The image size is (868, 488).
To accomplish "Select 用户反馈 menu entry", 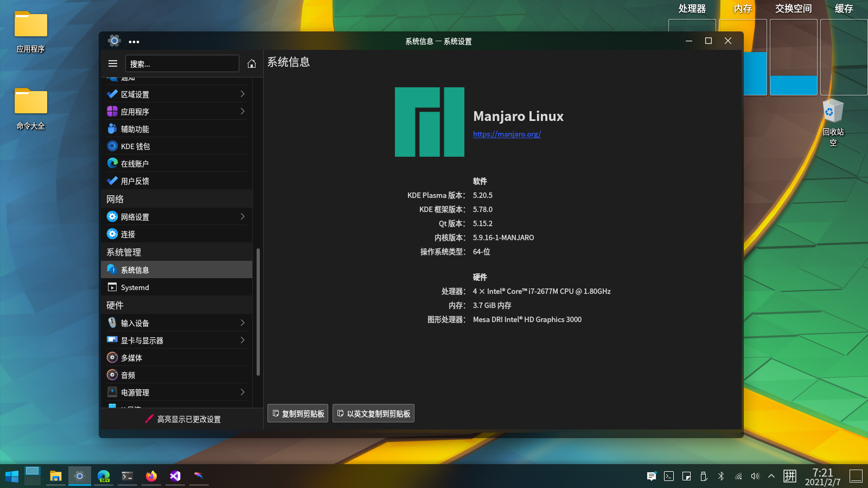I will (135, 181).
